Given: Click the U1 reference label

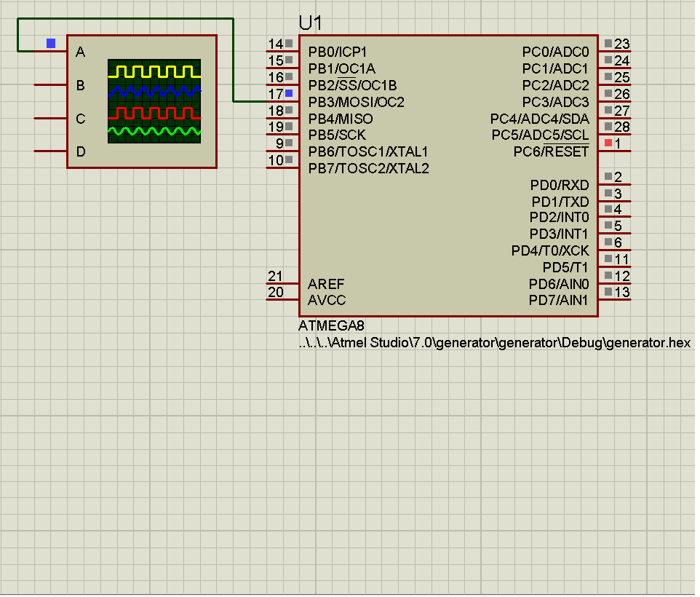Looking at the screenshot, I should 310,23.
